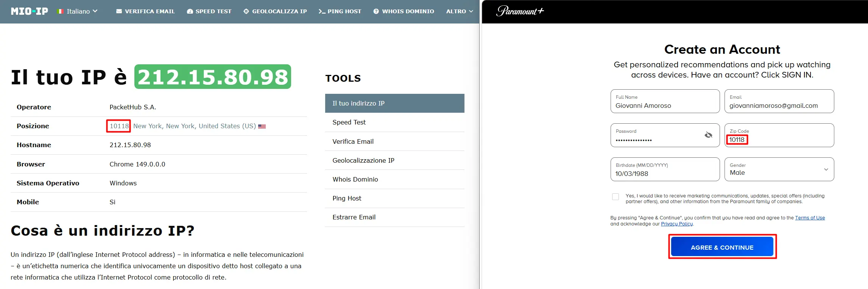Click the Paramount+ logo

[x=520, y=11]
